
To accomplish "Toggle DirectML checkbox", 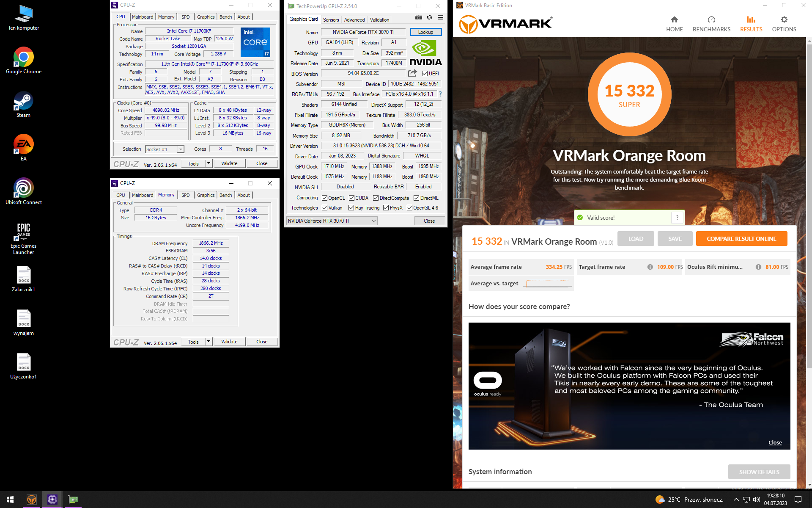I will [416, 198].
